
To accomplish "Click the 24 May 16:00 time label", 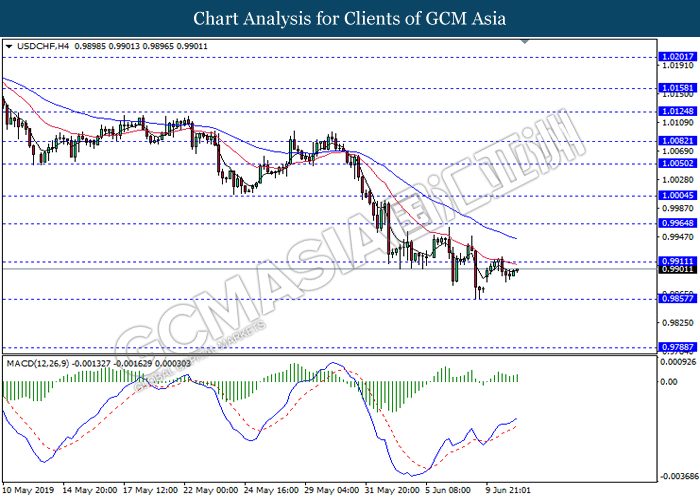I will pyautogui.click(x=271, y=490).
